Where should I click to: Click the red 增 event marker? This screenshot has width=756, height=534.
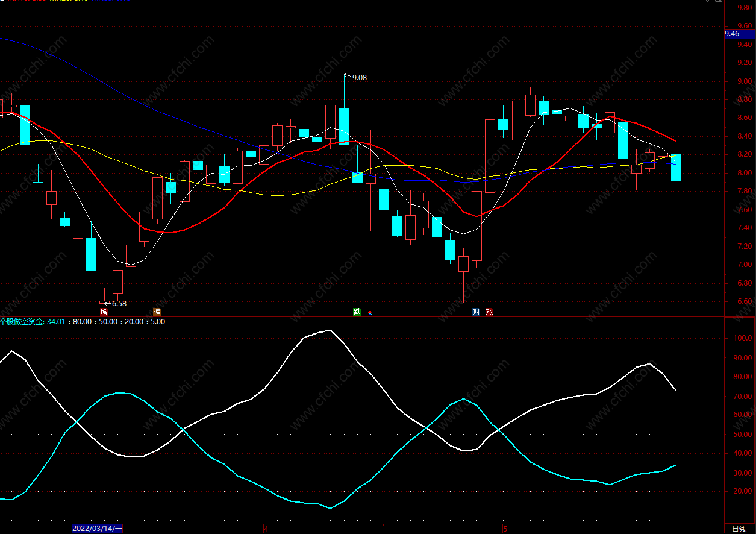[x=104, y=312]
